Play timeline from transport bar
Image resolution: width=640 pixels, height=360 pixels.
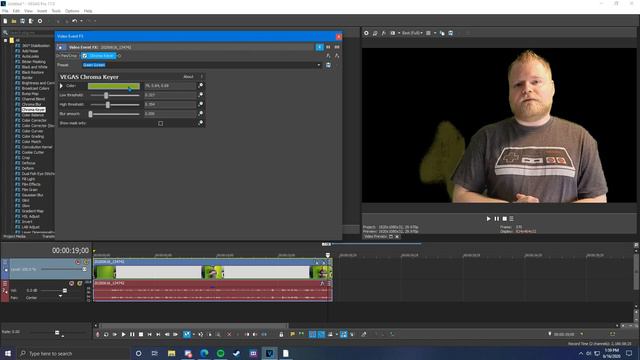123,334
